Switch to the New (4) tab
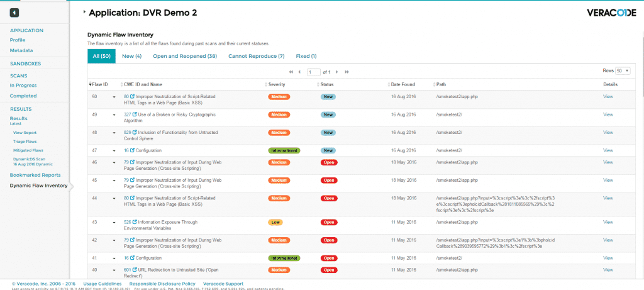 132,56
